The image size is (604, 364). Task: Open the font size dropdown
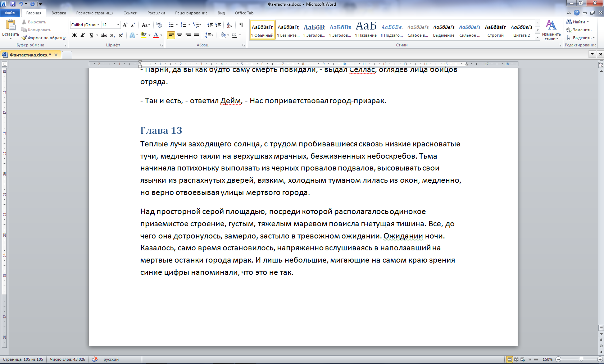(x=118, y=25)
